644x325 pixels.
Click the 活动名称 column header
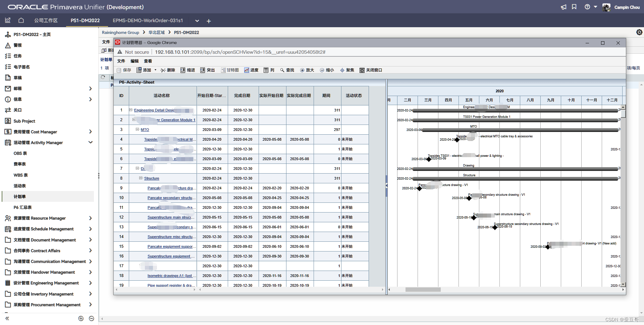[x=163, y=96]
